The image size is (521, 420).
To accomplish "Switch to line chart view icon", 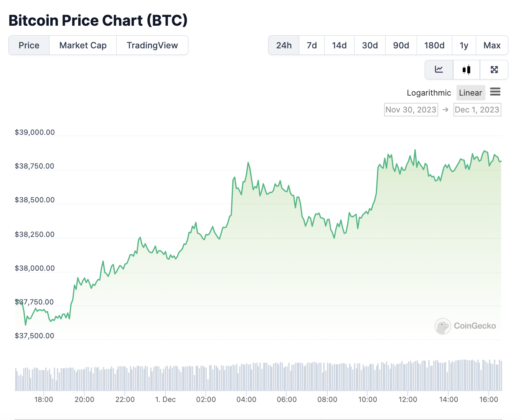I will [439, 69].
